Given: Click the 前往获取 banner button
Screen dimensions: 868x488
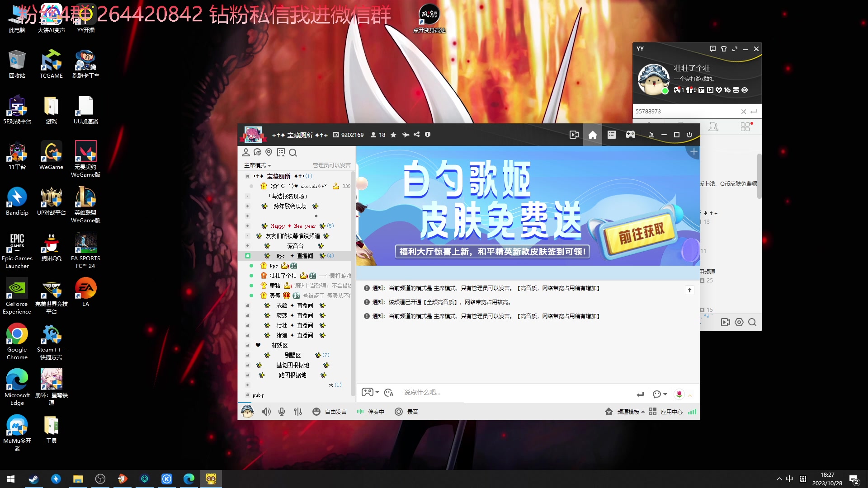Looking at the screenshot, I should coord(642,233).
